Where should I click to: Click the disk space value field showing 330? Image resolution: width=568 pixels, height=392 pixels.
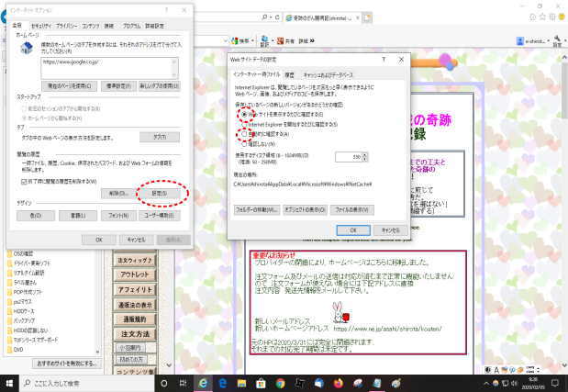pyautogui.click(x=349, y=157)
